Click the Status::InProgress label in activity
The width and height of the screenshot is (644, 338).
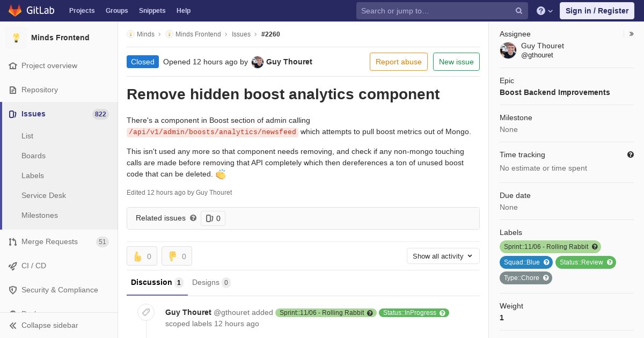click(x=414, y=313)
